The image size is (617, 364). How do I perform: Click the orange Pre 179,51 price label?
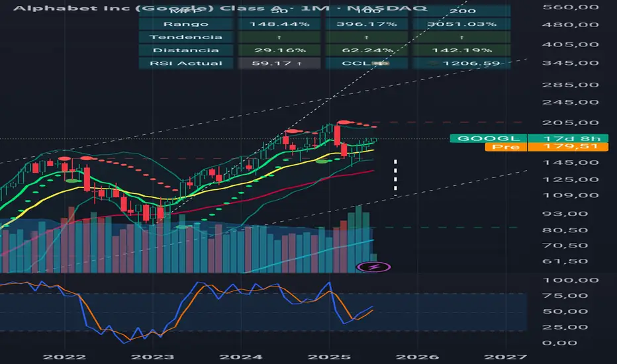pos(547,147)
